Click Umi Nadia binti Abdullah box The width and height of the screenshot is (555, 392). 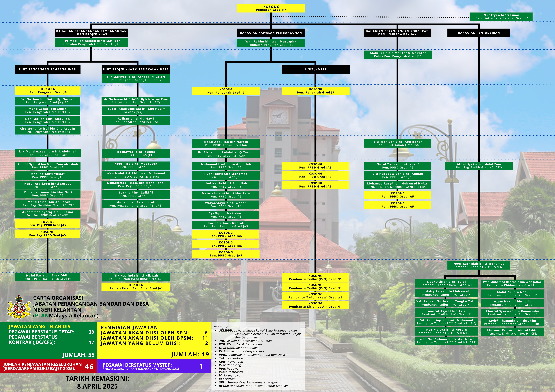pos(226,185)
